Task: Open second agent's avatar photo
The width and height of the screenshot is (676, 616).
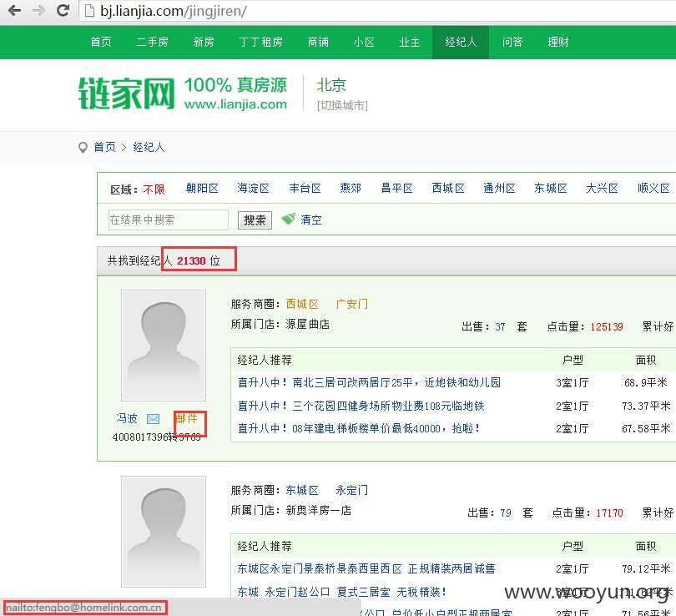Action: coord(164,532)
